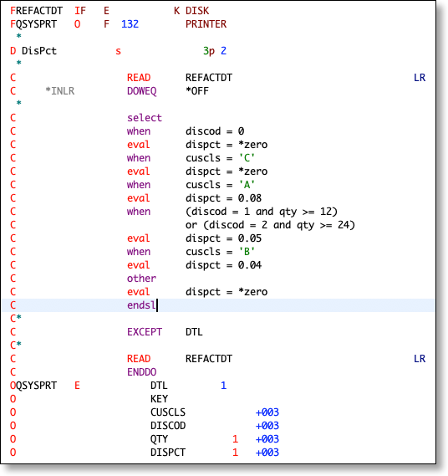Click the *INLR factor text
Screen dimensions: 448x476
[59, 91]
